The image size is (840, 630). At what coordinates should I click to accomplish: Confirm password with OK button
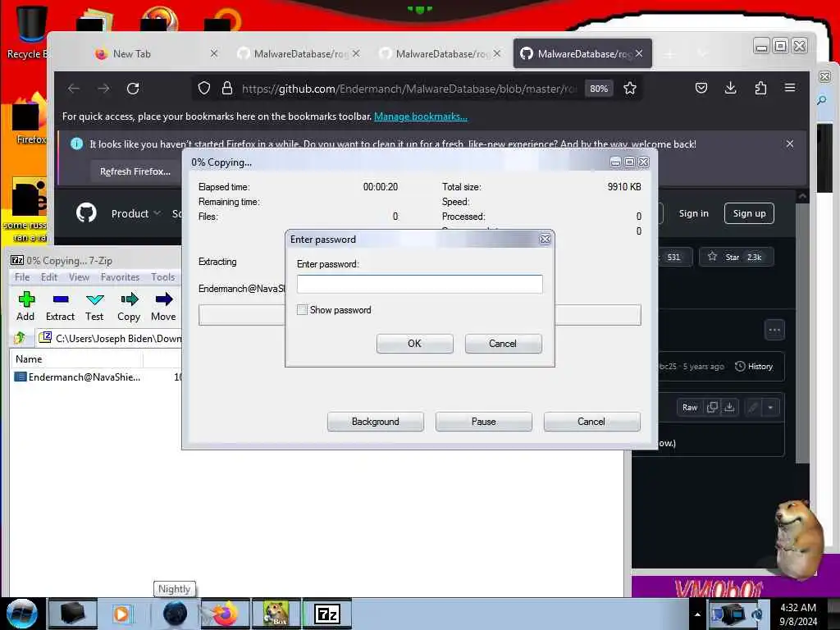click(x=414, y=344)
